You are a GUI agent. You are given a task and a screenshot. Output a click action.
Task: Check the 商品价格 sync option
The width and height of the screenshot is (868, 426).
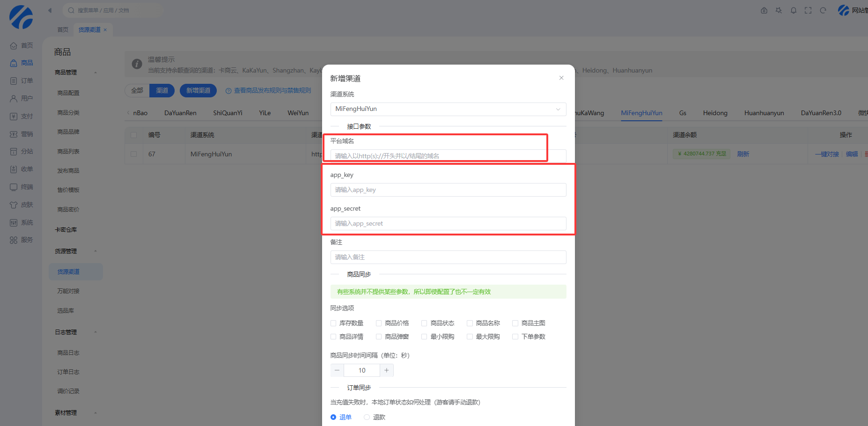(379, 323)
